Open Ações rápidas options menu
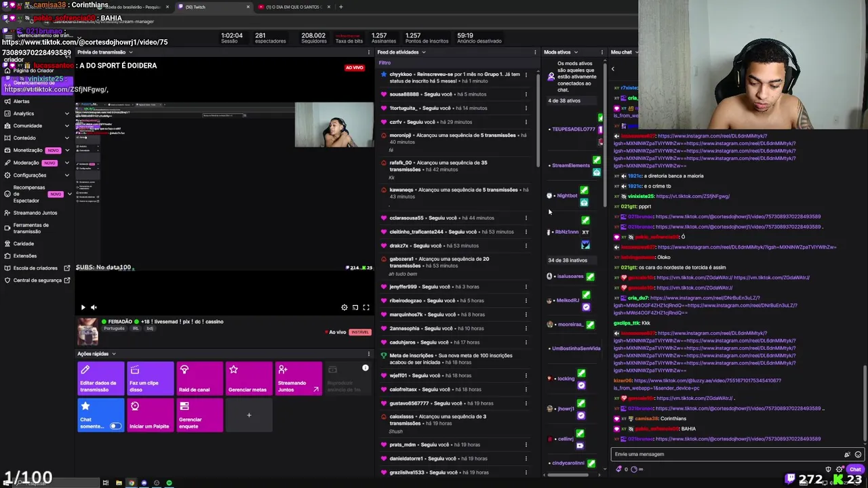Image resolution: width=868 pixels, height=488 pixels. (369, 354)
